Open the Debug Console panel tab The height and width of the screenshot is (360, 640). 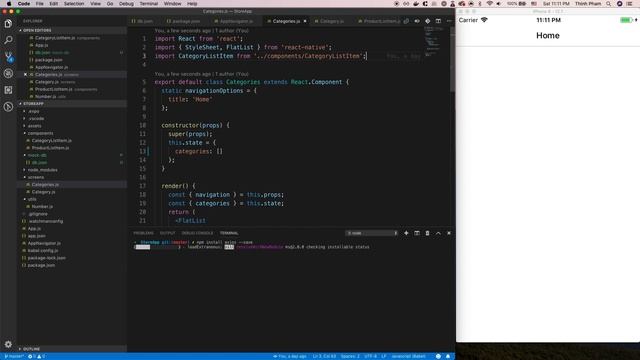(x=197, y=233)
